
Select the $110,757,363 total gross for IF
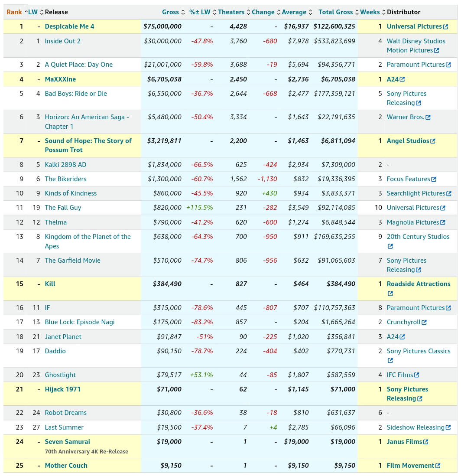click(x=334, y=308)
